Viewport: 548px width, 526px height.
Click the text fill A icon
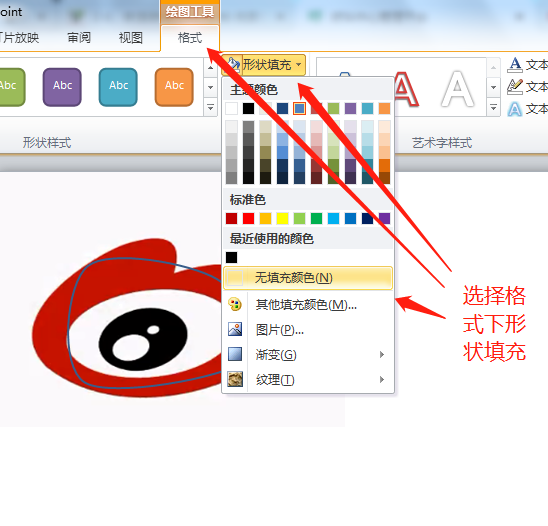[515, 65]
